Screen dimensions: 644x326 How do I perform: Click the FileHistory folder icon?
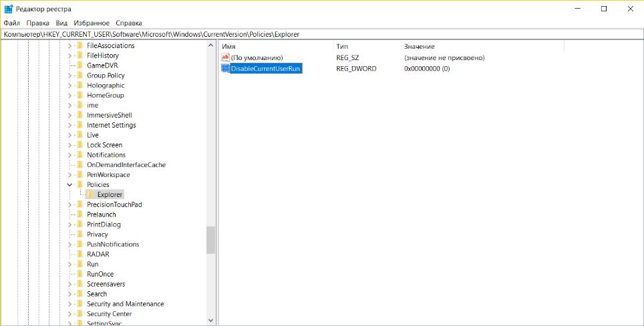click(x=80, y=55)
